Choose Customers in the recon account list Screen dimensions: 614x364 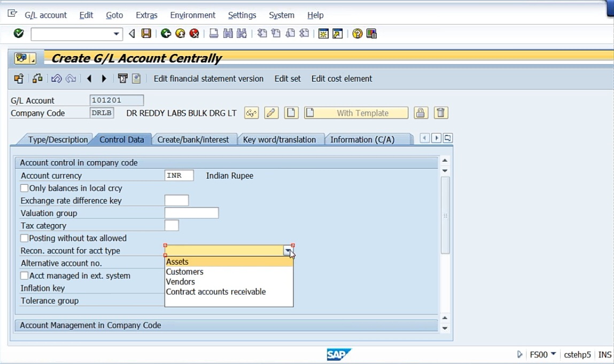(229, 272)
